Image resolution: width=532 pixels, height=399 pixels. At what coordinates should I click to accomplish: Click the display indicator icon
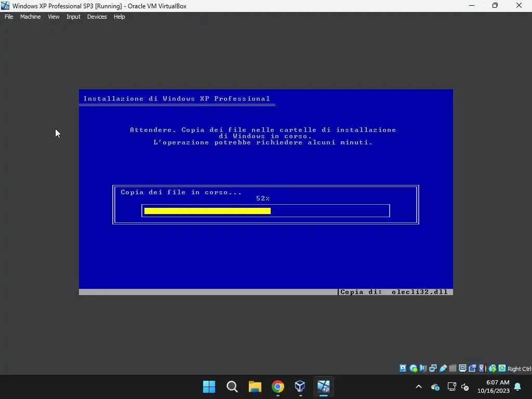462,368
